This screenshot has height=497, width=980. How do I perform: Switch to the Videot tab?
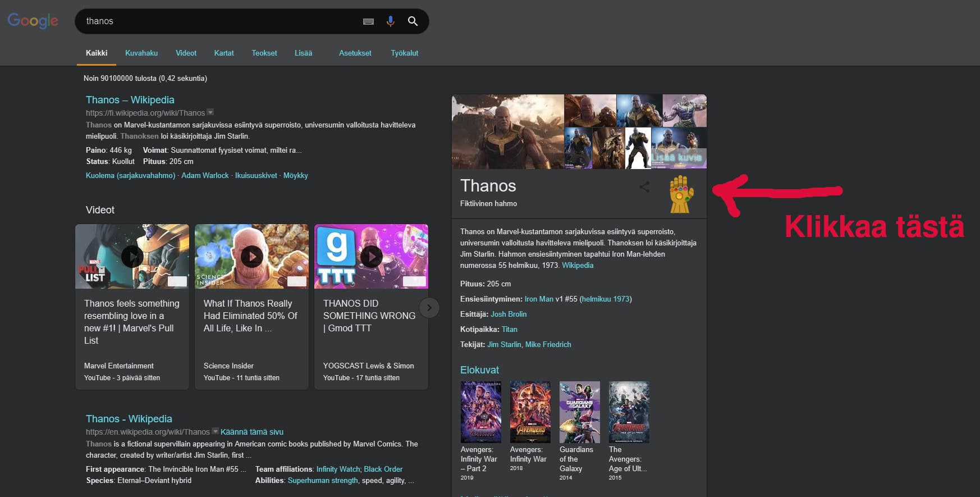(186, 53)
